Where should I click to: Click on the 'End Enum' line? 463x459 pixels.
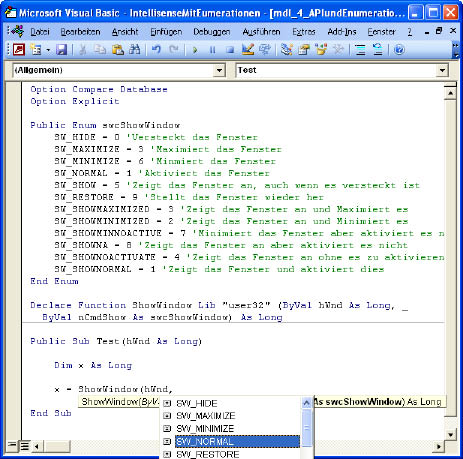(x=54, y=281)
